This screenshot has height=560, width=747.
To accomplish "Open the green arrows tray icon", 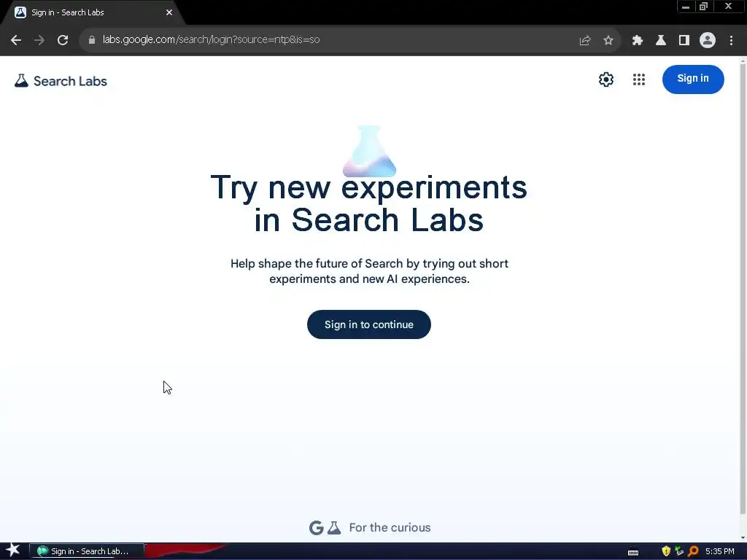I will coord(679,551).
